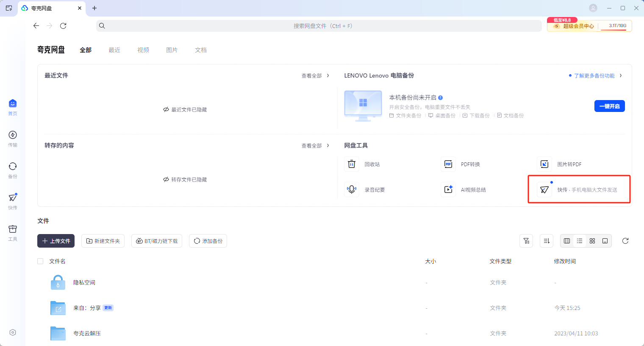Open the PDF转换 tool
The height and width of the screenshot is (346, 644).
pyautogui.click(x=448, y=164)
